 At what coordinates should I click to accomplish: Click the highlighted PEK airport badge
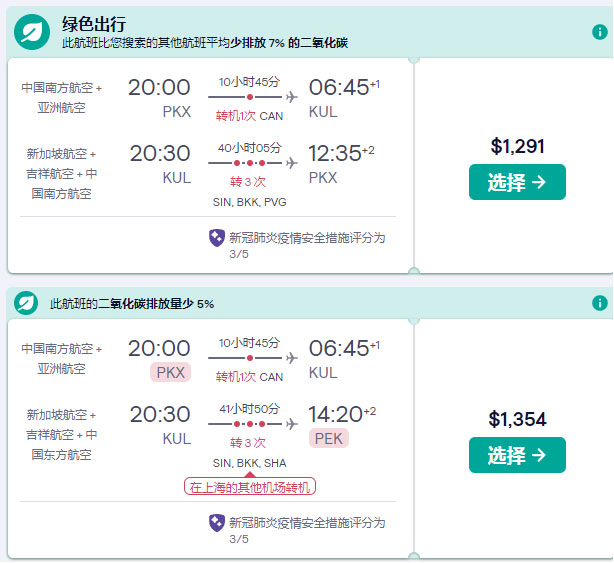coord(329,438)
